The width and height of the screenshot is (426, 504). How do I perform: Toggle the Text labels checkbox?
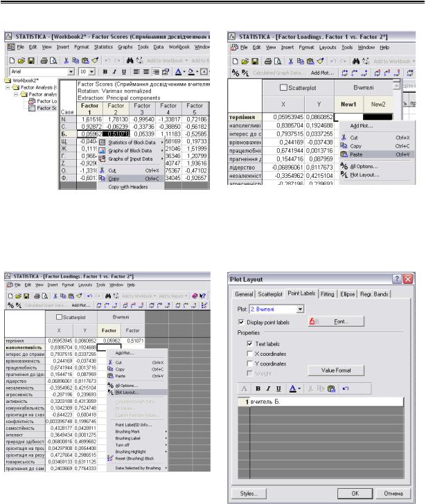pos(249,343)
